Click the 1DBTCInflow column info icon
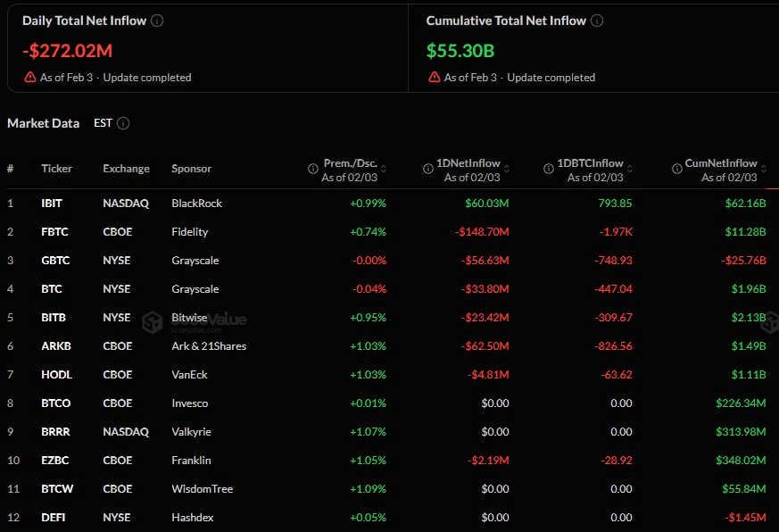Viewport: 779px width, 532px height. point(550,167)
